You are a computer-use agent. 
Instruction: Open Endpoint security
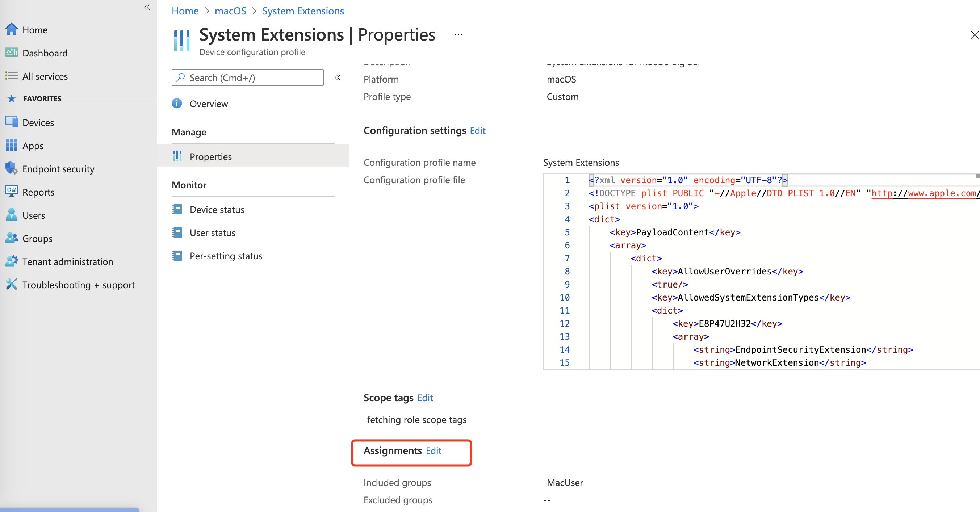[x=58, y=169]
